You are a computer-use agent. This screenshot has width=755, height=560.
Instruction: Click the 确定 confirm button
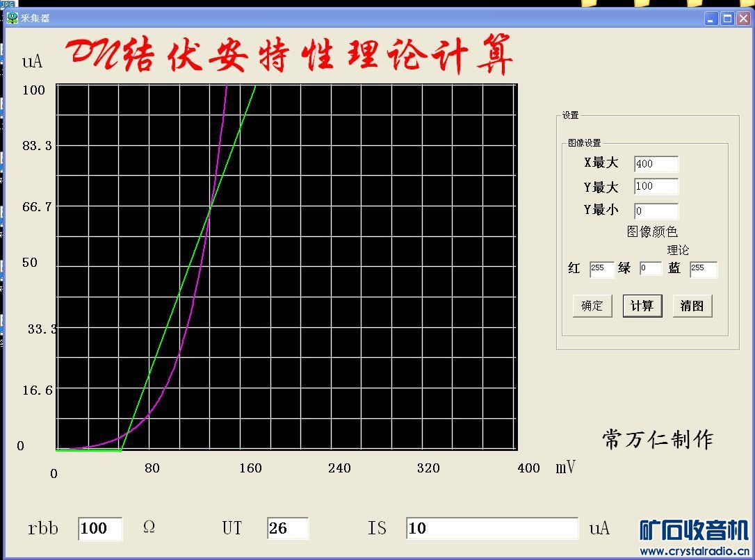[592, 306]
